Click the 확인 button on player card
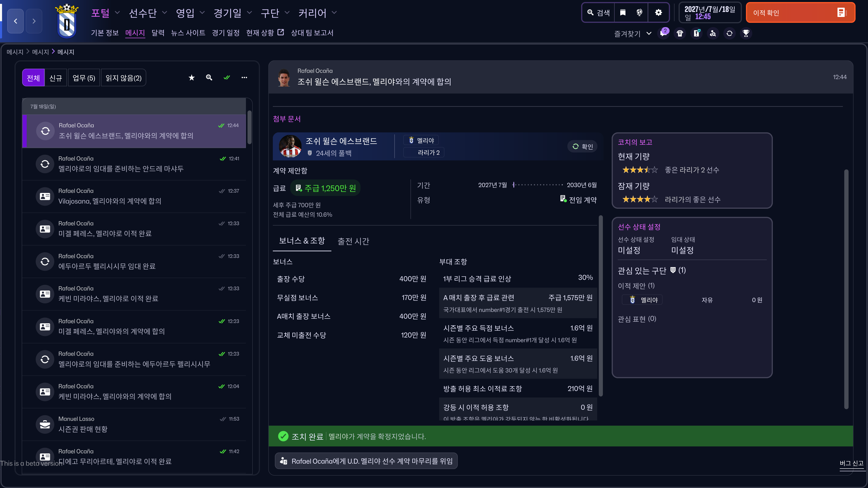 coord(583,146)
